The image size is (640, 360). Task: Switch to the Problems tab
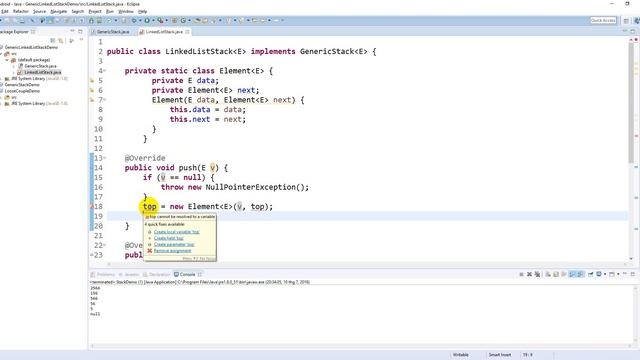pos(103,274)
